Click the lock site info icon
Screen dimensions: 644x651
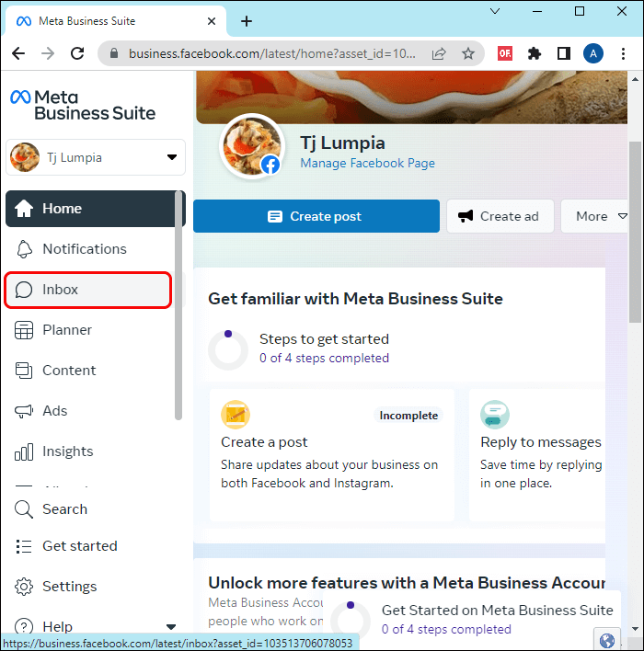[114, 53]
